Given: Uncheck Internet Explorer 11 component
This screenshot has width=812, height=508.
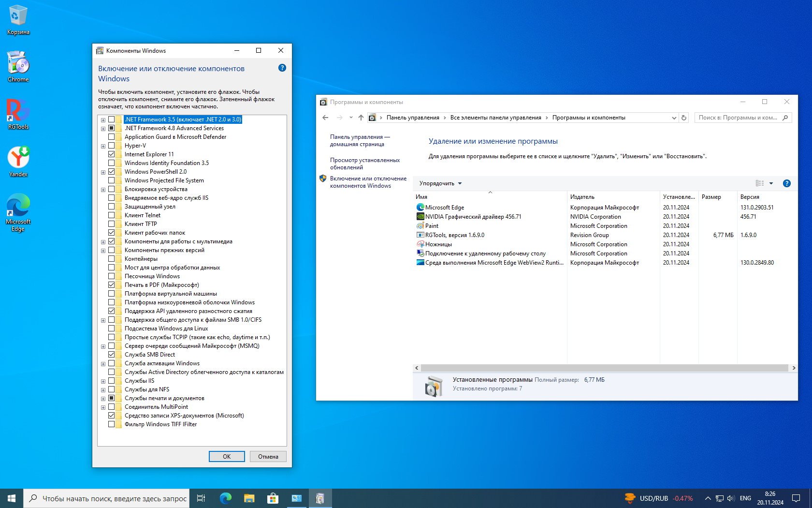Looking at the screenshot, I should (x=112, y=154).
